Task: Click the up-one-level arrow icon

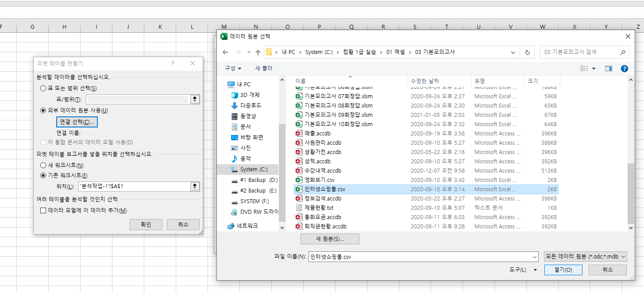Action: 258,52
